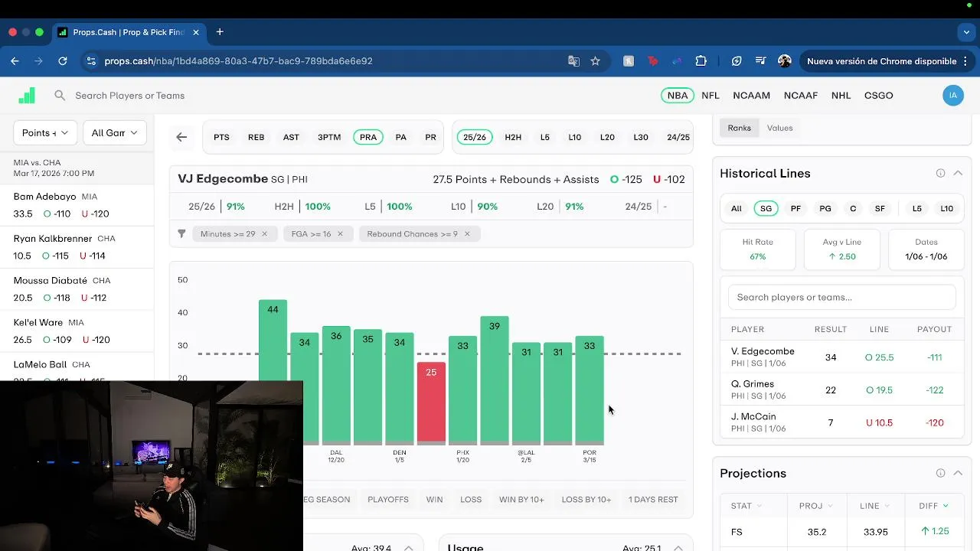This screenshot has height=551, width=980.
Task: Collapse the Historical Lines panel
Action: [958, 173]
